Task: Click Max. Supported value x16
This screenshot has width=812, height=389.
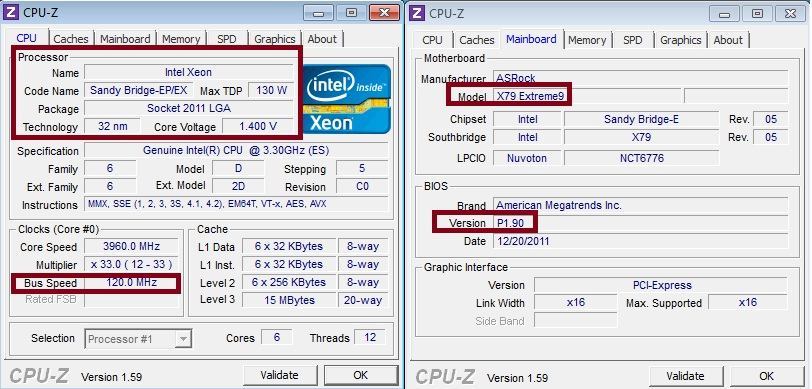Action: 748,302
